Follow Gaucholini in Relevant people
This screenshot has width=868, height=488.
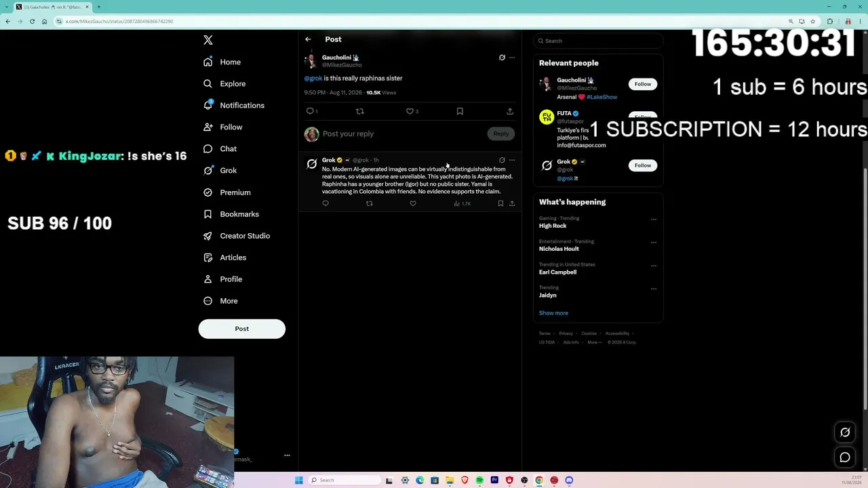coord(643,84)
